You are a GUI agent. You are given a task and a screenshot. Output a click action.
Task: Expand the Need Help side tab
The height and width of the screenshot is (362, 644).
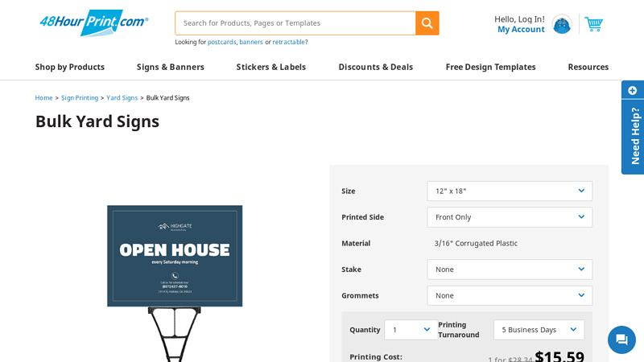633,129
